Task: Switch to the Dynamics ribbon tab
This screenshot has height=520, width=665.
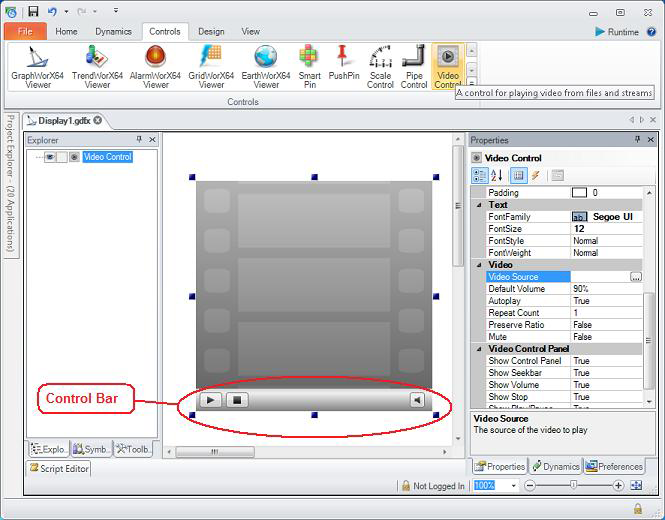Action: tap(113, 31)
